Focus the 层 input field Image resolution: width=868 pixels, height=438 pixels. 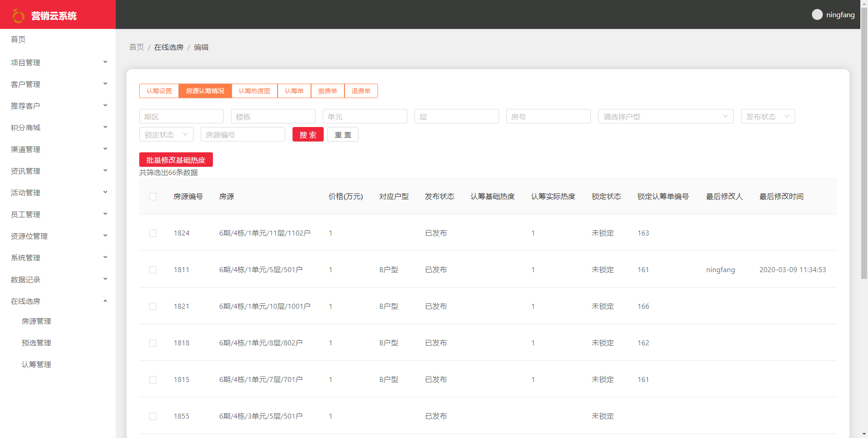click(x=457, y=117)
